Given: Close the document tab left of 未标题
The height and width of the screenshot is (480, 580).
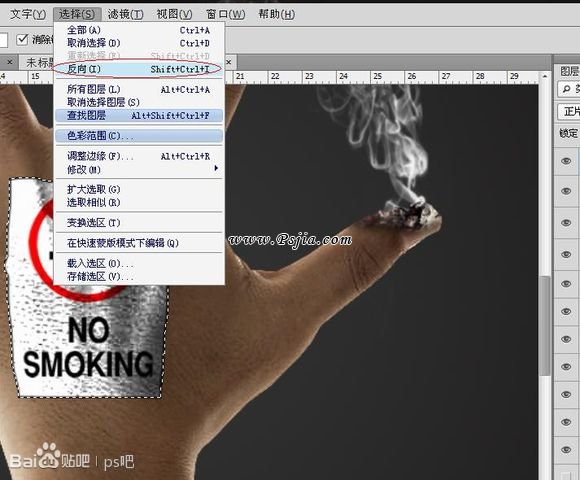Looking at the screenshot, I should tap(10, 62).
